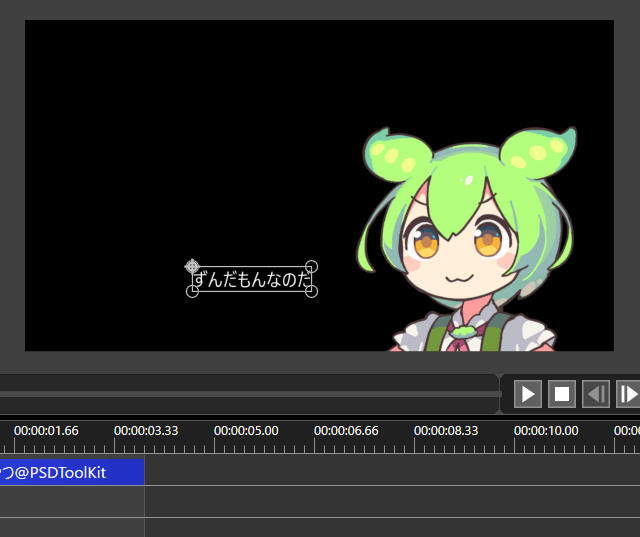Click the bottom-left circle handle of text box

(193, 292)
